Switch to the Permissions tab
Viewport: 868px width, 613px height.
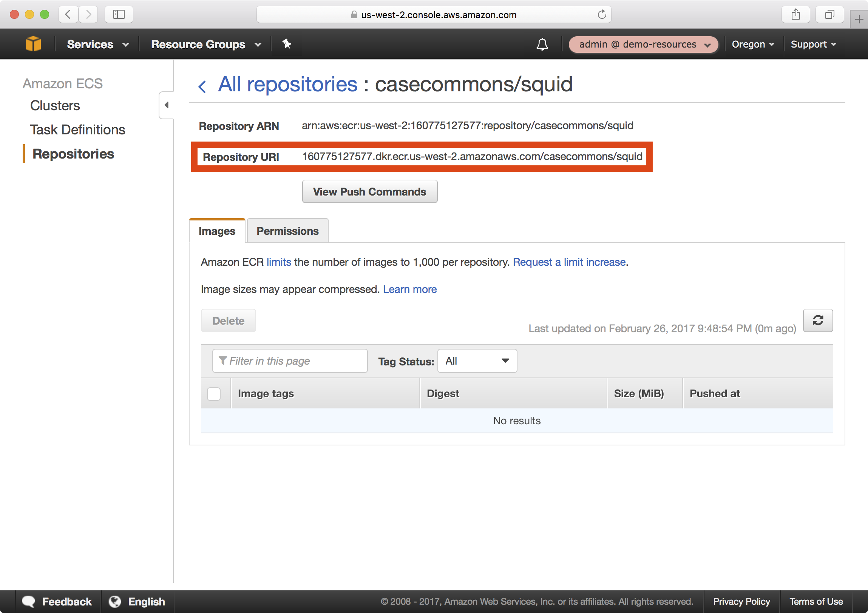[287, 231]
